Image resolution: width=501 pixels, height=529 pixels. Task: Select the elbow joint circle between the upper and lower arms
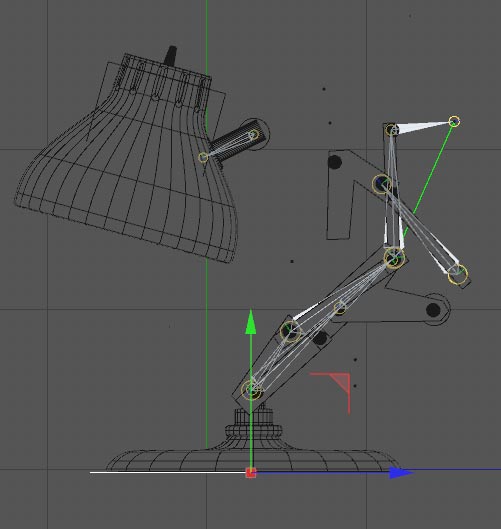click(x=394, y=258)
